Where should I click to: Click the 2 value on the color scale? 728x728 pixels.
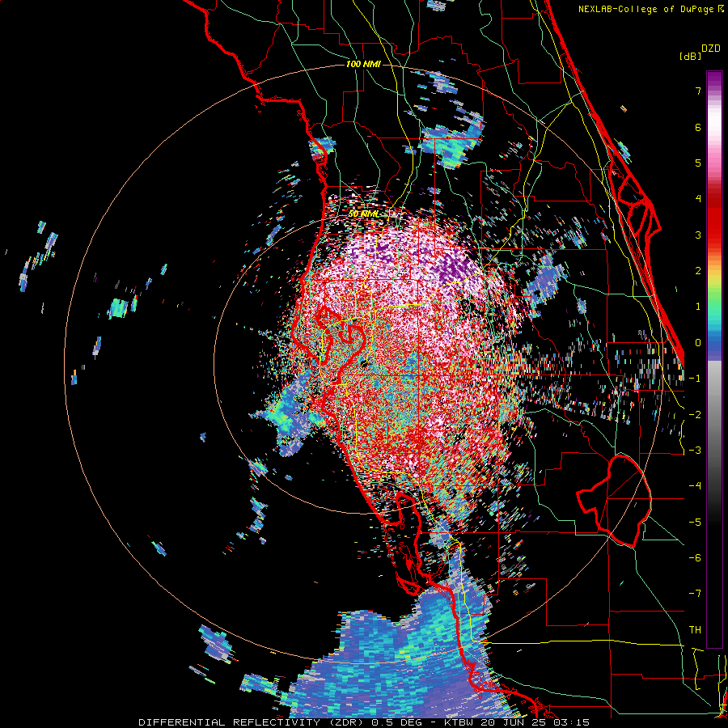(x=698, y=271)
